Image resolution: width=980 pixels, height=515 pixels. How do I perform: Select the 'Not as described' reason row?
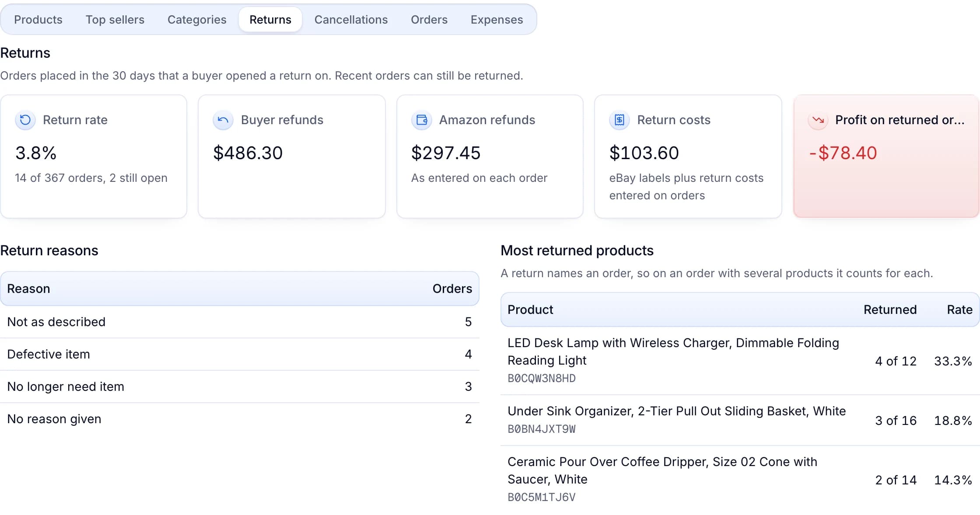pos(240,322)
